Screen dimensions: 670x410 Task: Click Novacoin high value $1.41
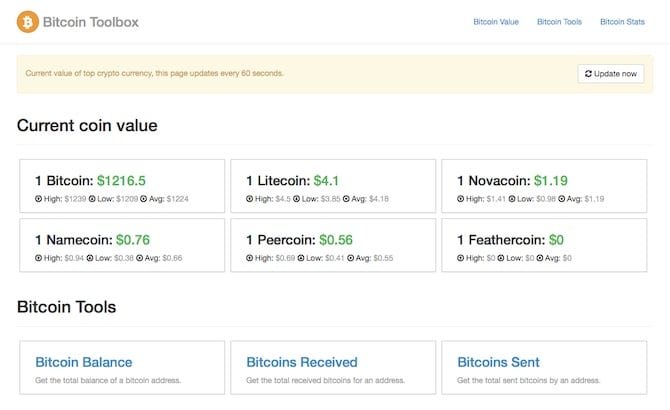point(496,199)
